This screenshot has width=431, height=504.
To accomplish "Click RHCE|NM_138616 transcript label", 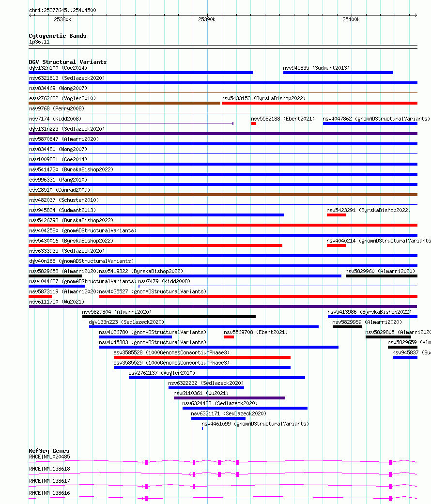I will click(x=49, y=493).
